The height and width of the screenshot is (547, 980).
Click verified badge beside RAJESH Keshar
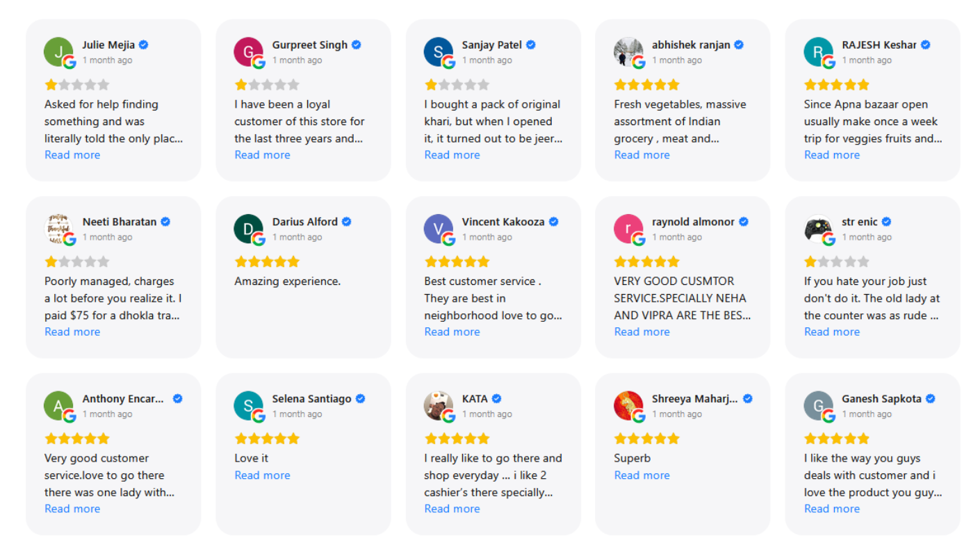tap(926, 45)
